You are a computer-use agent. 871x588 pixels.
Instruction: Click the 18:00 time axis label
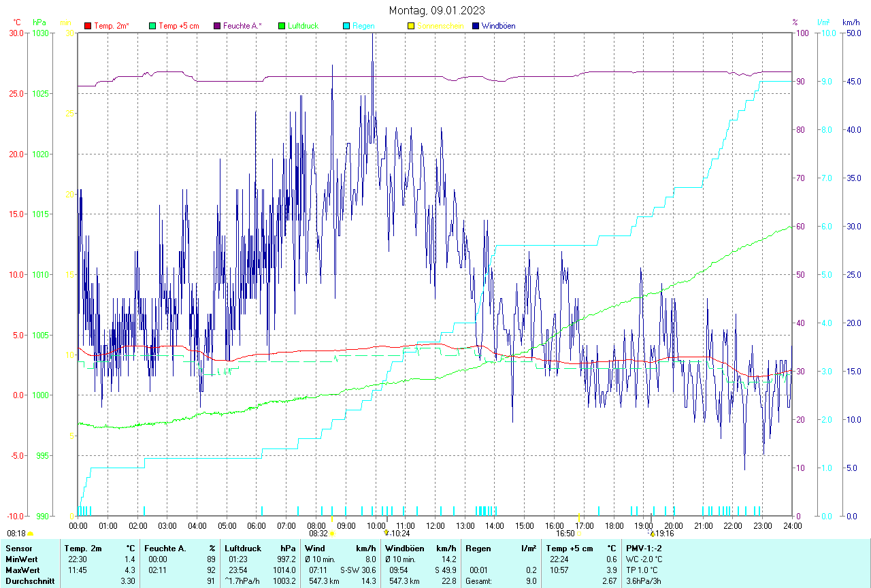click(x=614, y=526)
